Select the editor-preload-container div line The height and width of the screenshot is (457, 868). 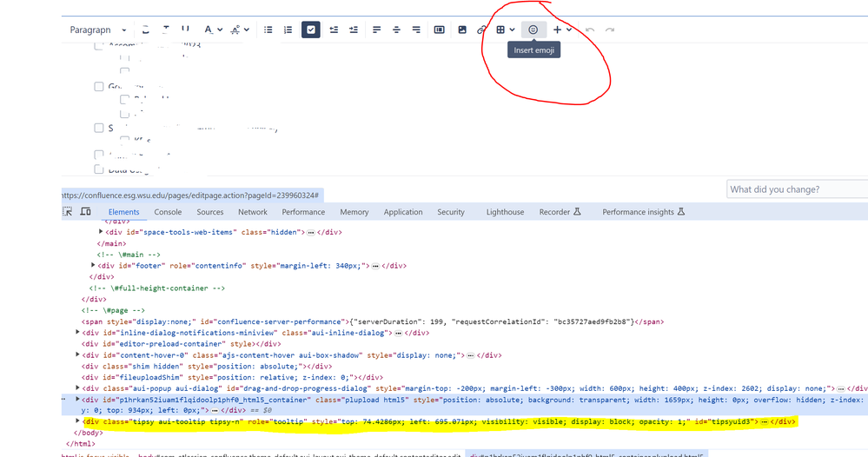182,343
